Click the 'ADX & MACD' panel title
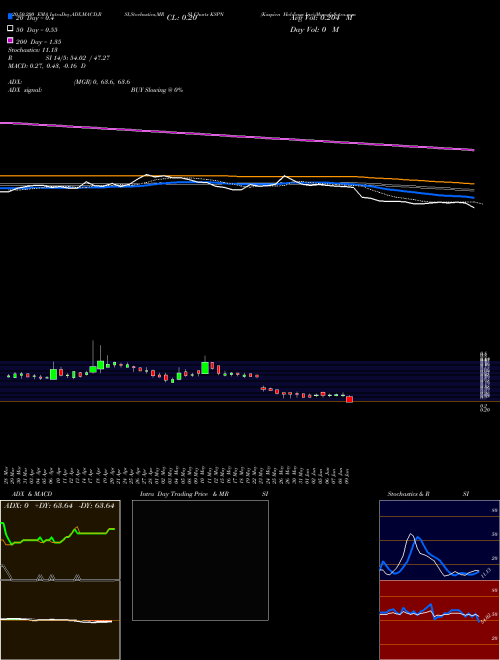Image resolution: width=500 pixels, height=660 pixels. [x=32, y=494]
